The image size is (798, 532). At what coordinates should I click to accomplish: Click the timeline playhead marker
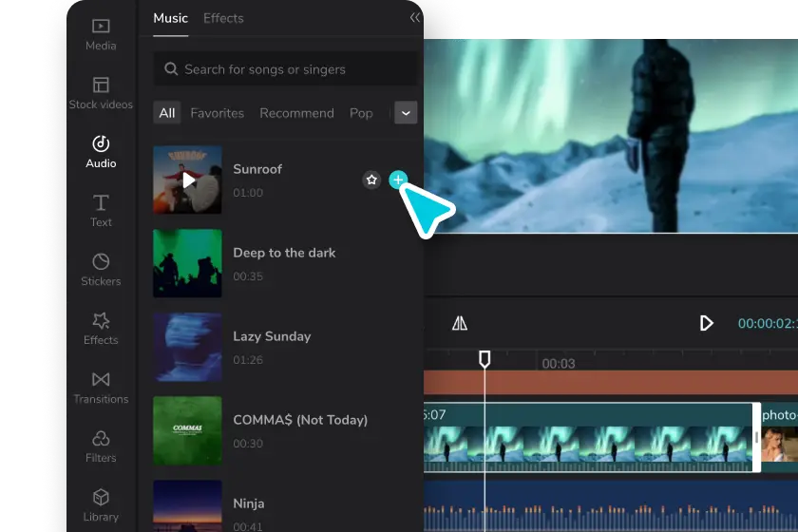coord(484,359)
